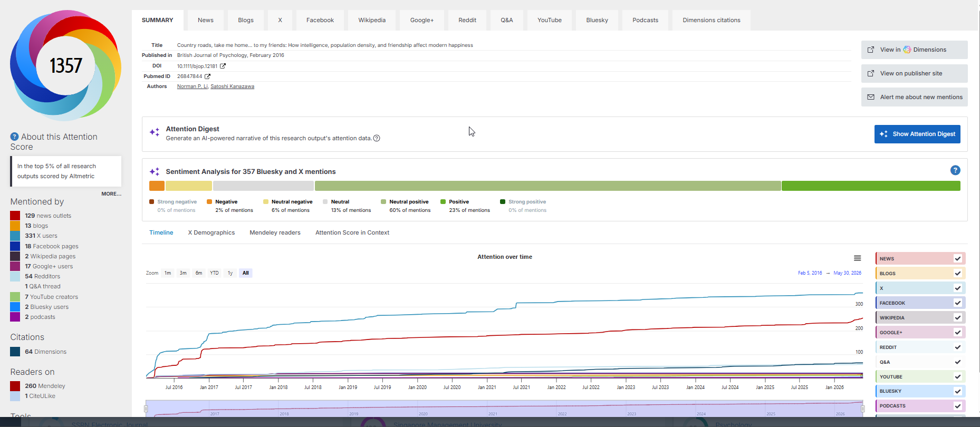This screenshot has width=980, height=427.
Task: Select the X Demographics sub-tab
Action: (x=212, y=232)
